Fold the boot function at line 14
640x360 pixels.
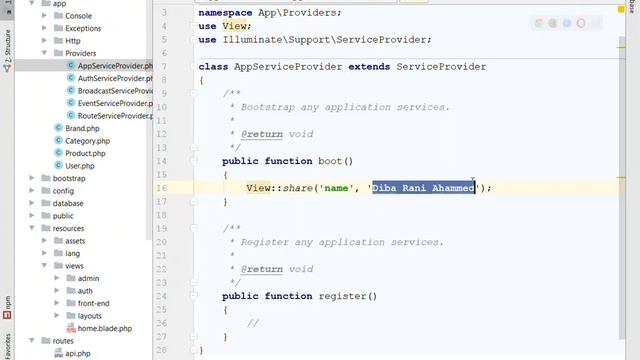click(194, 161)
